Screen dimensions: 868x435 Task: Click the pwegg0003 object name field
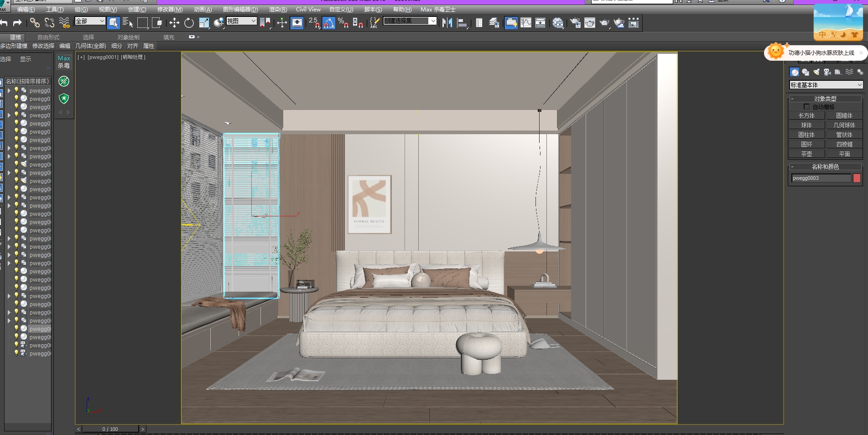(x=821, y=178)
